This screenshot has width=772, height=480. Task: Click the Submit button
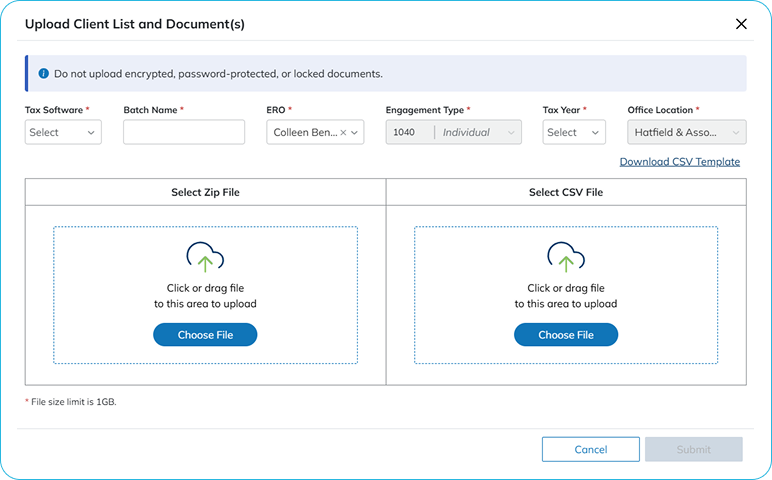click(694, 449)
